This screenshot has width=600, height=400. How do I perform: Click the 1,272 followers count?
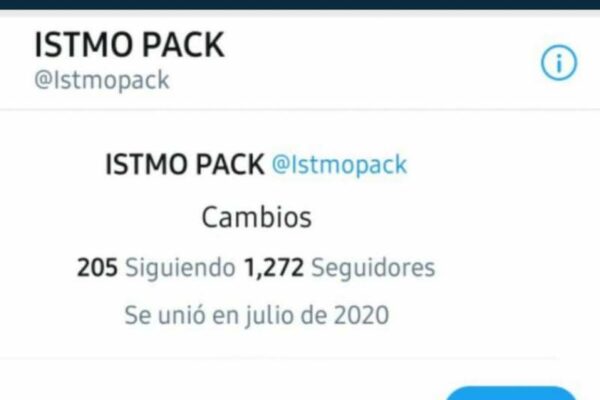pos(274,268)
